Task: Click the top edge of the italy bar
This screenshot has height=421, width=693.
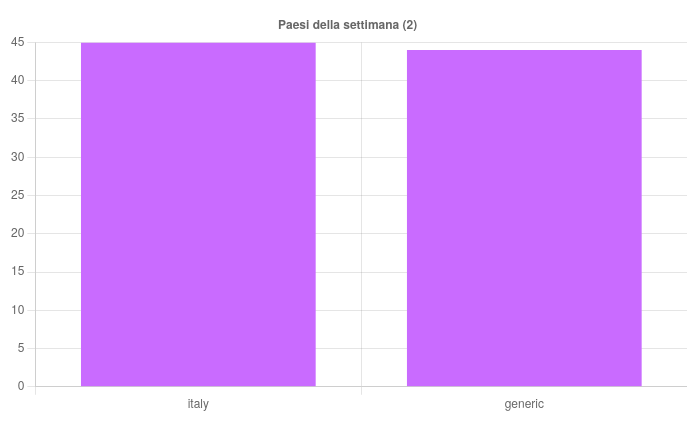Action: click(198, 43)
